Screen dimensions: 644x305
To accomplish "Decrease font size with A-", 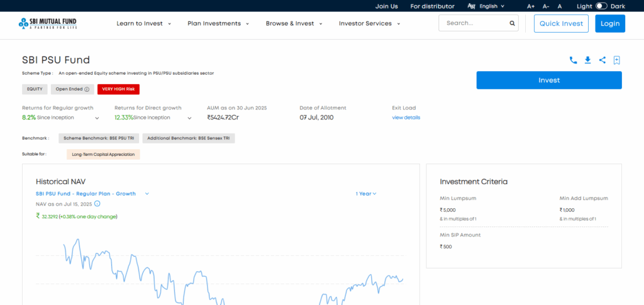I will pyautogui.click(x=546, y=6).
